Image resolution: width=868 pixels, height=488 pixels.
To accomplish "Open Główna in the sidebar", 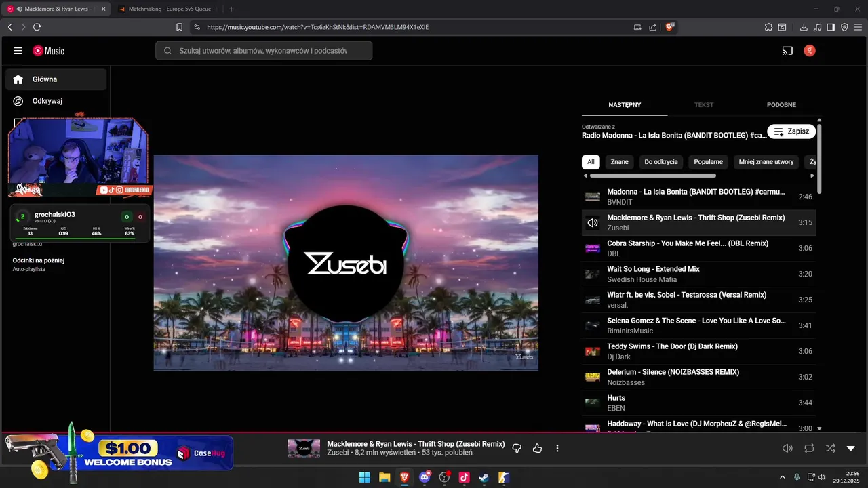I will 56,79.
